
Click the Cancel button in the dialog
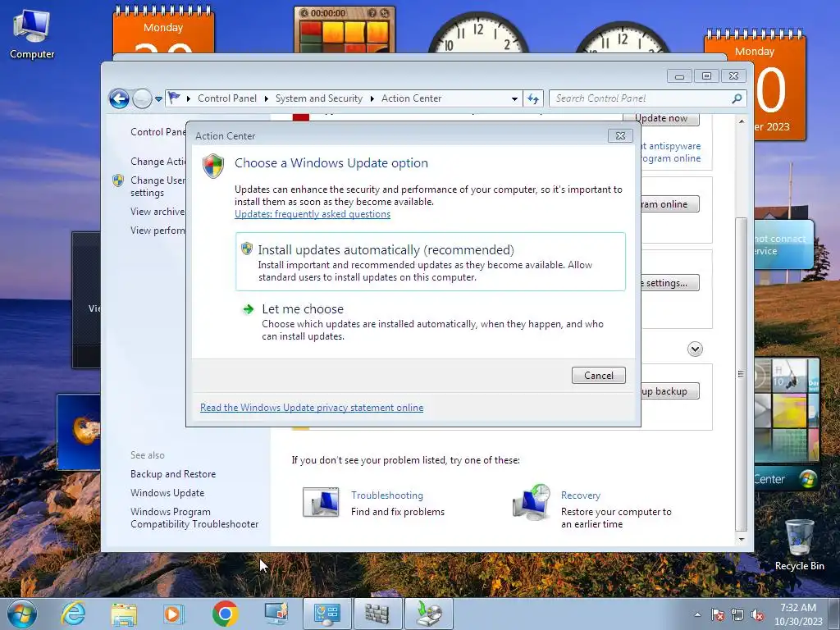point(598,376)
